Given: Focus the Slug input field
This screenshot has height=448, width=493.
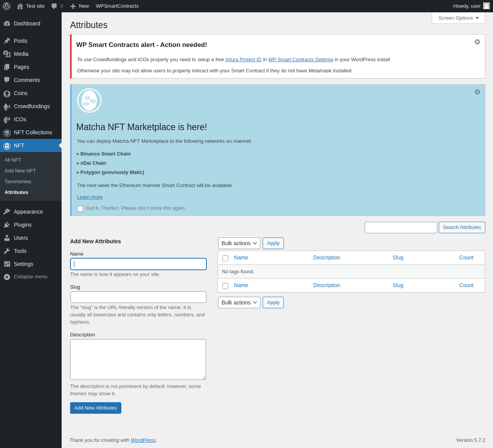Looking at the screenshot, I should 138,297.
